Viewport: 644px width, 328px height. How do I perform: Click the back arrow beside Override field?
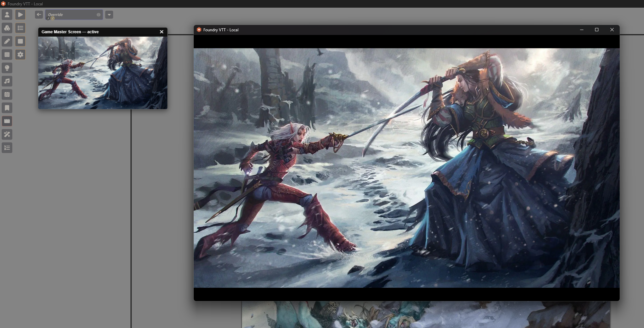(x=39, y=15)
